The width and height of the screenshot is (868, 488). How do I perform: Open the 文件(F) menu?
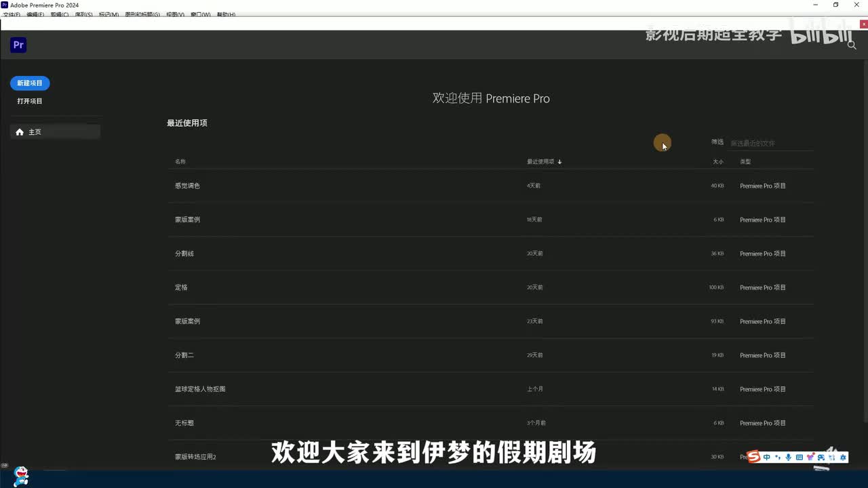pyautogui.click(x=12, y=14)
